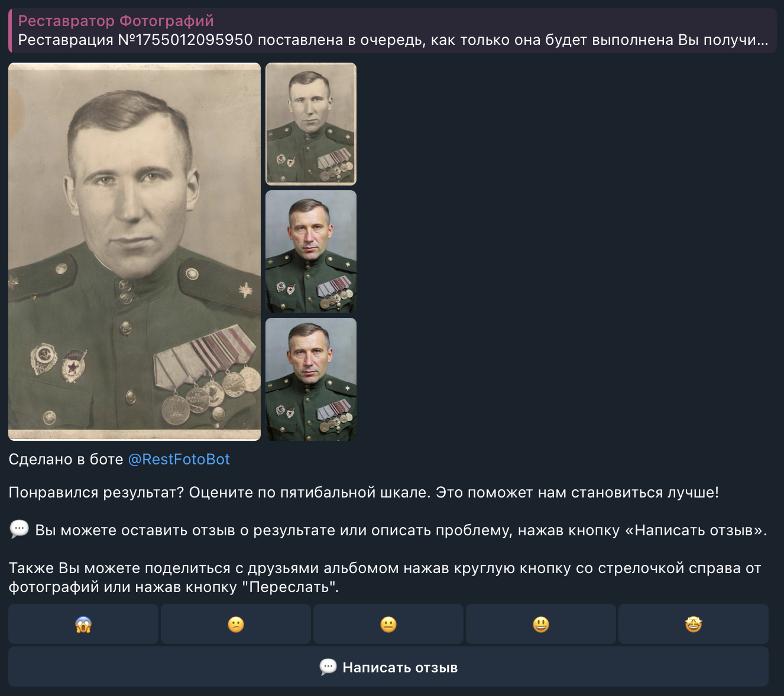Rate the result with the grinning face emoji

tap(540, 624)
